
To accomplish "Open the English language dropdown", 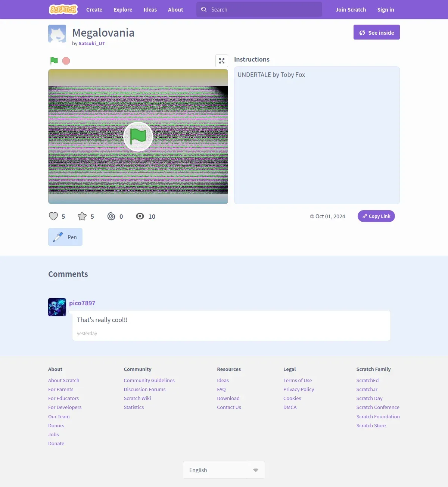I will coord(224,470).
